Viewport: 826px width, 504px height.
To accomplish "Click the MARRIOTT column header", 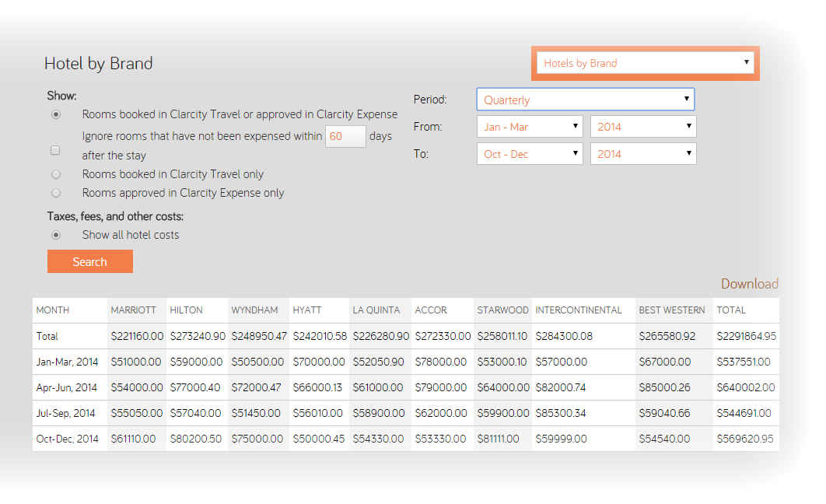I will pyautogui.click(x=134, y=310).
